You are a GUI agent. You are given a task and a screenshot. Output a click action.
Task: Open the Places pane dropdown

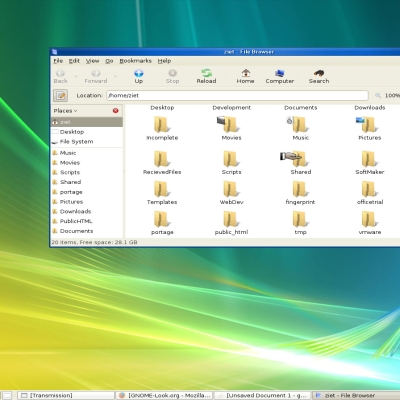(x=65, y=111)
